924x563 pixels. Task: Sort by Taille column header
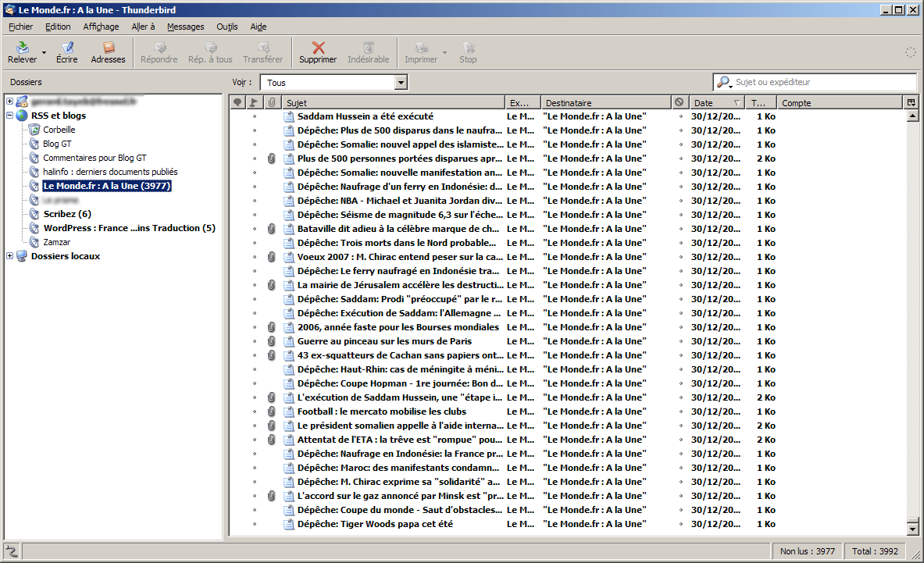[760, 102]
